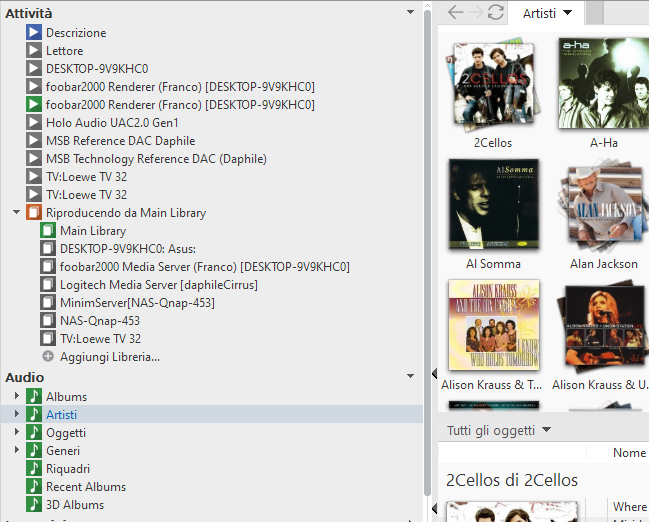
Task: Open the Tutti gli oggetti dropdown
Action: [x=546, y=430]
